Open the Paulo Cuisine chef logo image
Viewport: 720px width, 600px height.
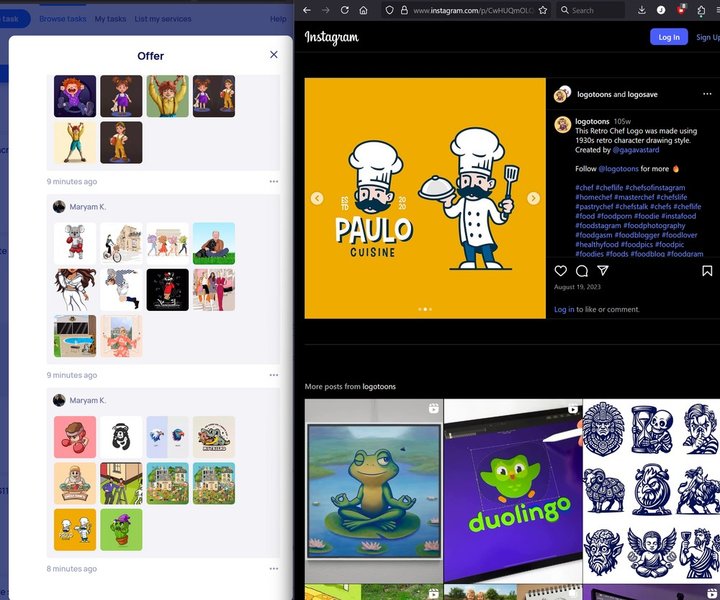[x=425, y=198]
